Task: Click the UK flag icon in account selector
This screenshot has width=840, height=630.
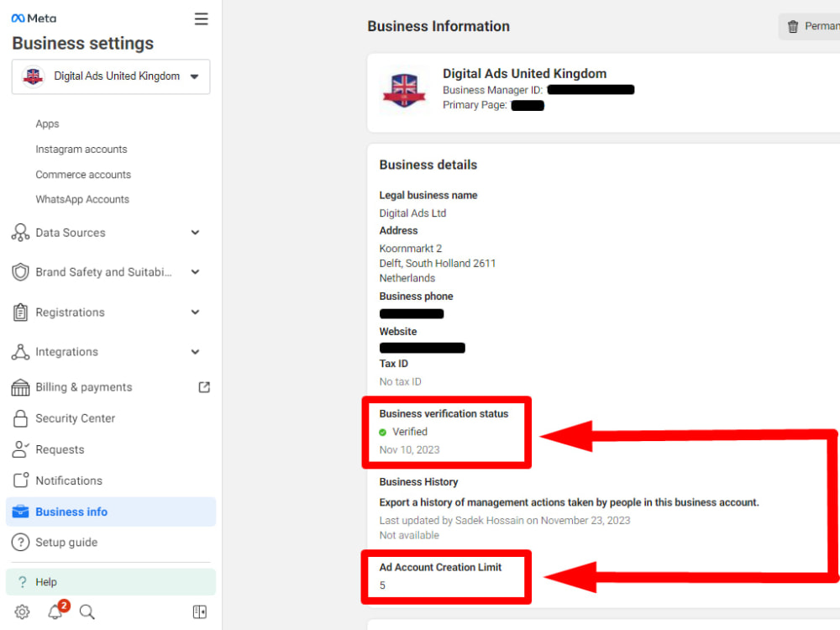Action: (x=34, y=76)
